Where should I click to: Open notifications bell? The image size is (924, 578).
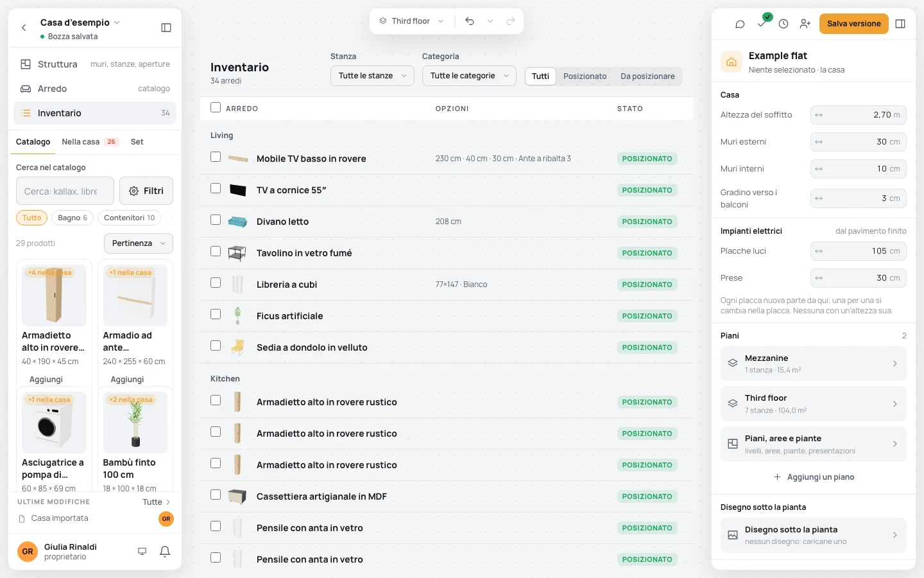(x=165, y=552)
